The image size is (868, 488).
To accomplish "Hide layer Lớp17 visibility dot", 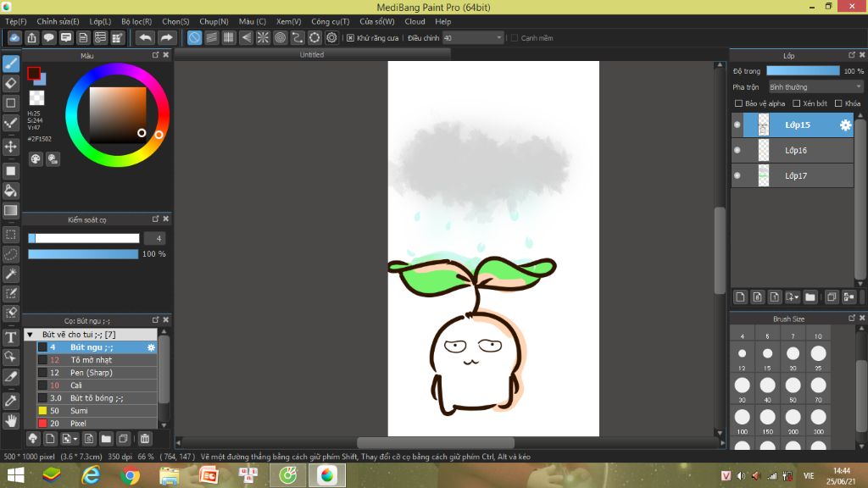I will point(737,175).
